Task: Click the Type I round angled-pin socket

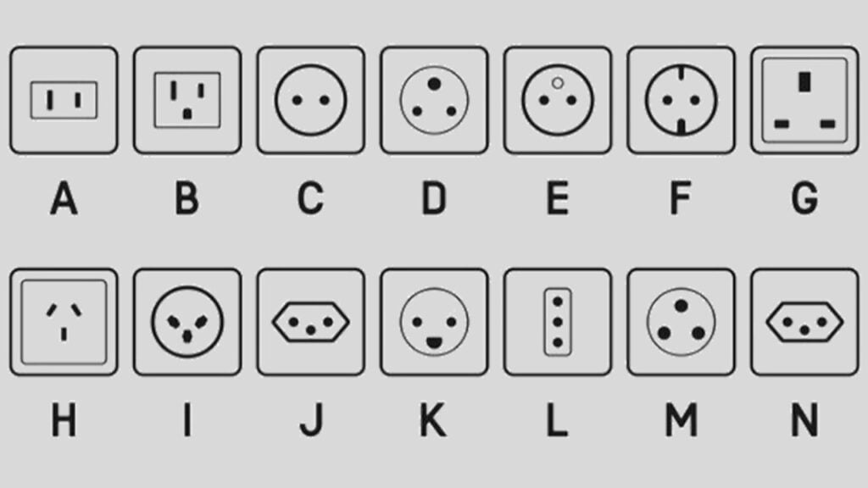Action: 187,322
